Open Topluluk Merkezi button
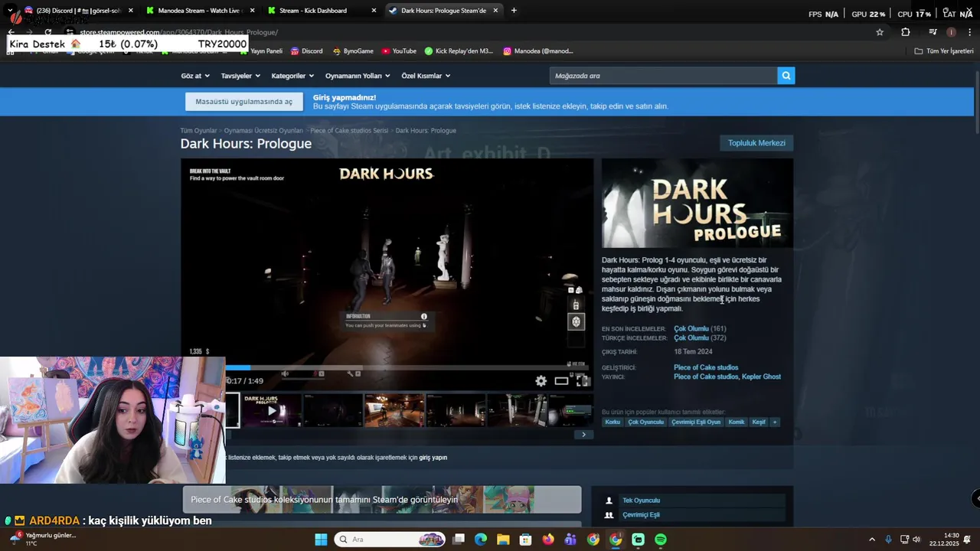 click(756, 143)
